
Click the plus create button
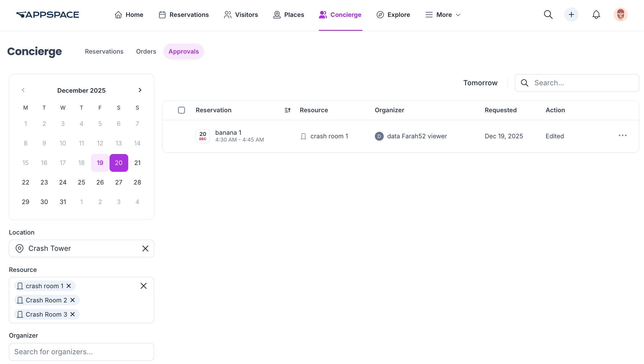[571, 15]
